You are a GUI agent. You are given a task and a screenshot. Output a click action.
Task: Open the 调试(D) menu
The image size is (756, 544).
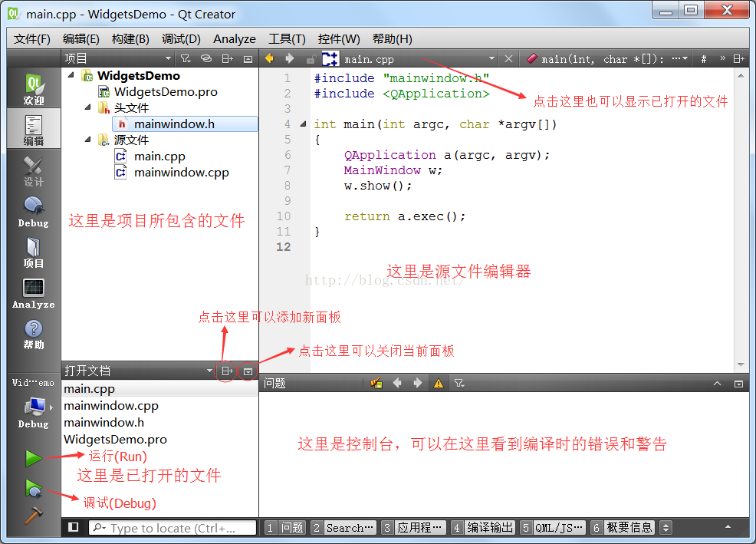pos(181,39)
